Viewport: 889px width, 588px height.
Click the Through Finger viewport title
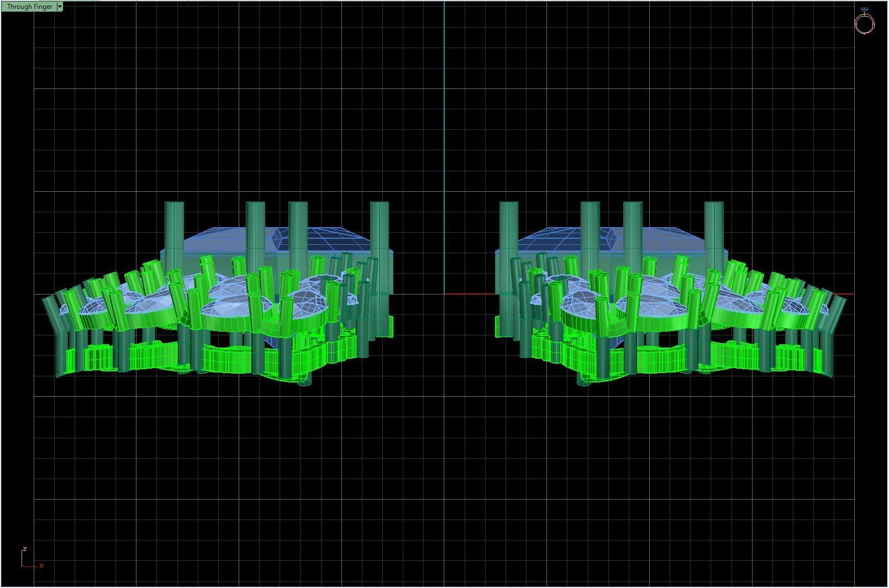(29, 7)
